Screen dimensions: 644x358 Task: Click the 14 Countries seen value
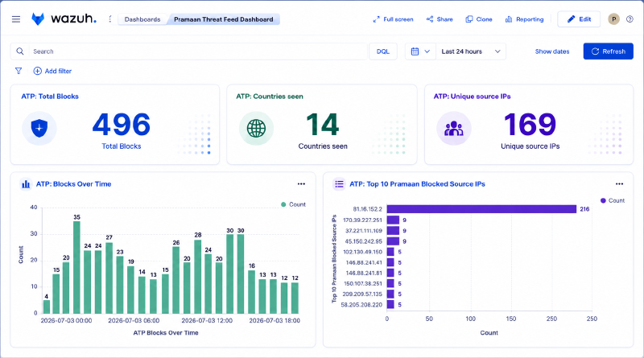(323, 125)
